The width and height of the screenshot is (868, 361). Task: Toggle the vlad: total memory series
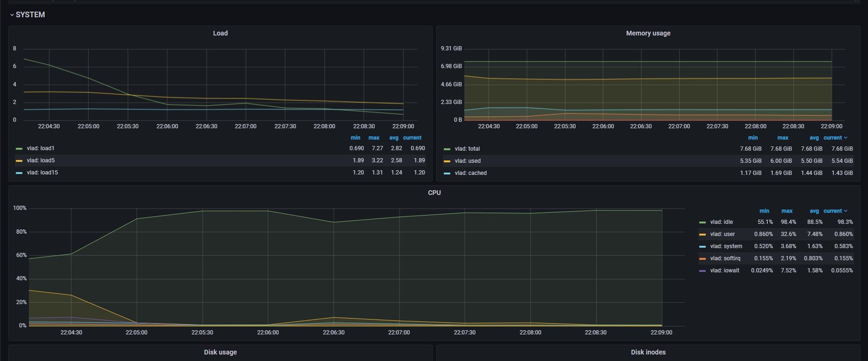coord(467,149)
